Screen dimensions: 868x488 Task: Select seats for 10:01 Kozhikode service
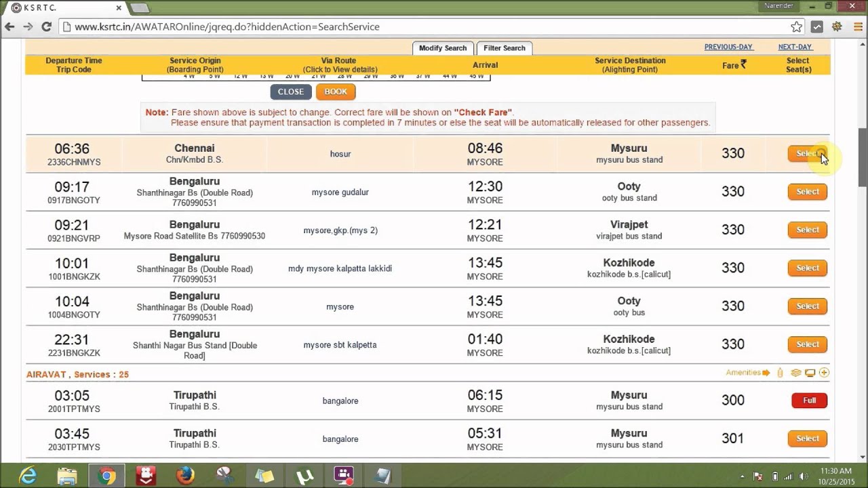pyautogui.click(x=808, y=268)
